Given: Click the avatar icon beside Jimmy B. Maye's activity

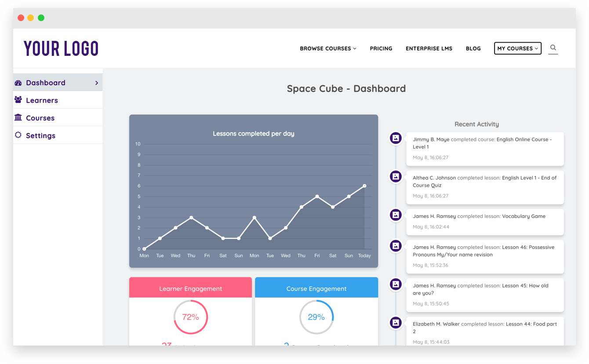Looking at the screenshot, I should 395,138.
